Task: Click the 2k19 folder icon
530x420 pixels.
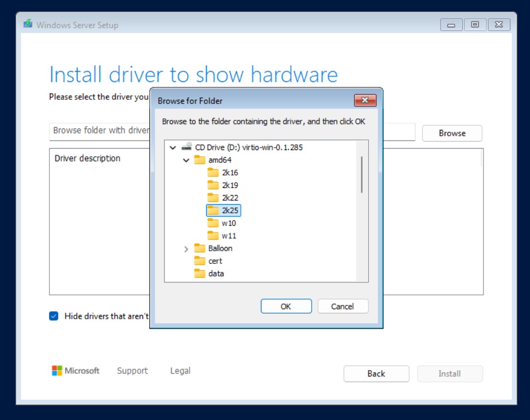Action: click(213, 185)
